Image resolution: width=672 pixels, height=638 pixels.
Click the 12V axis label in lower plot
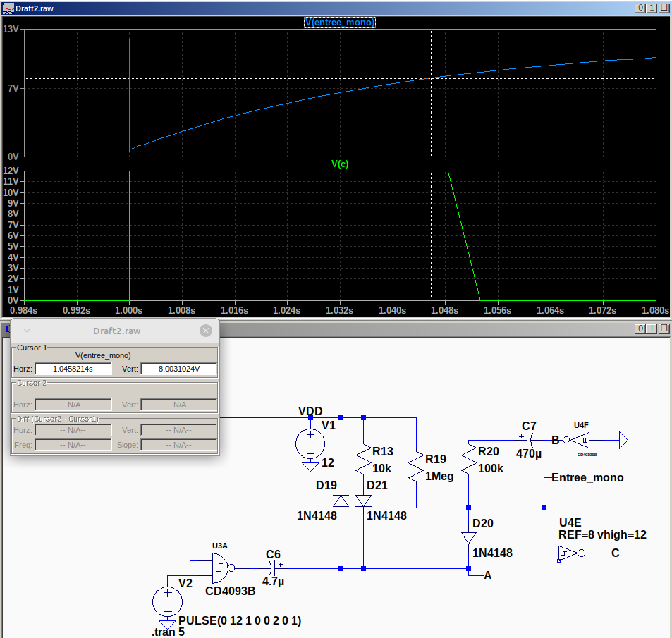pos(11,171)
